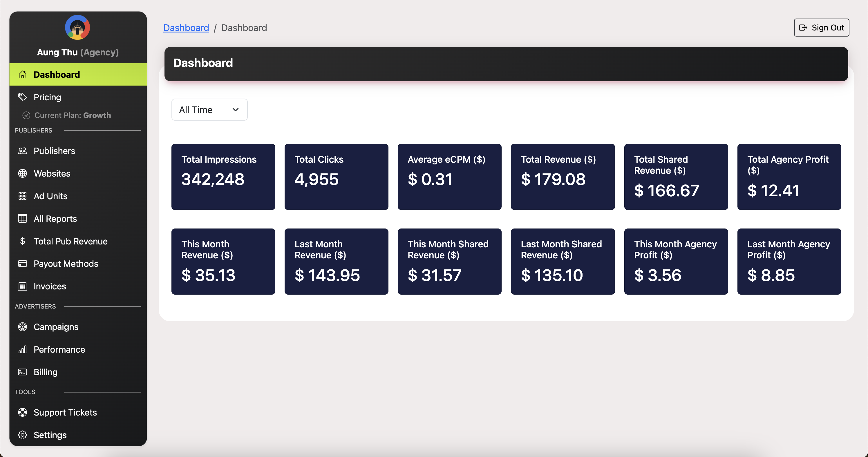Open the Dashboard sidebar menu item
The height and width of the screenshot is (457, 868).
tap(78, 75)
